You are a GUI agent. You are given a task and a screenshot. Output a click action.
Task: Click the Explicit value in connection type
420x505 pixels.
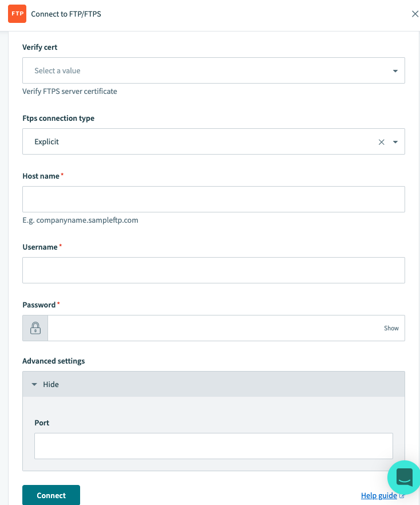47,142
